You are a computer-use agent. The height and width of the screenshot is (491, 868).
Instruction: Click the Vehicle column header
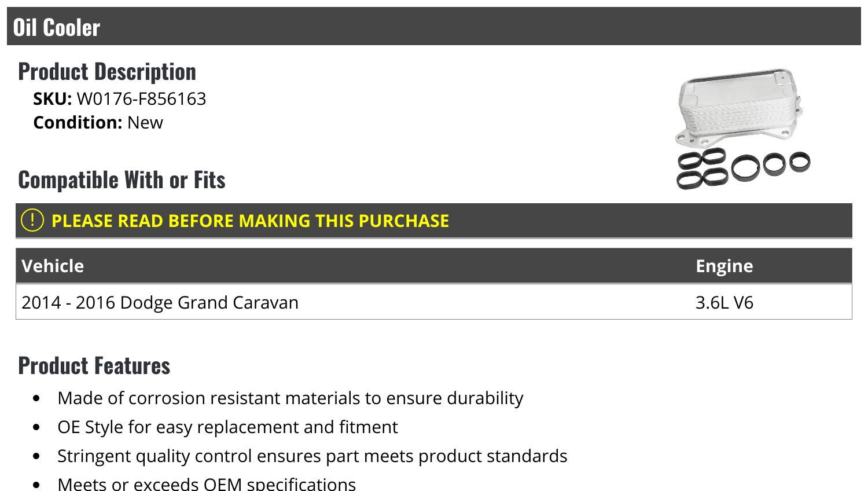53,266
